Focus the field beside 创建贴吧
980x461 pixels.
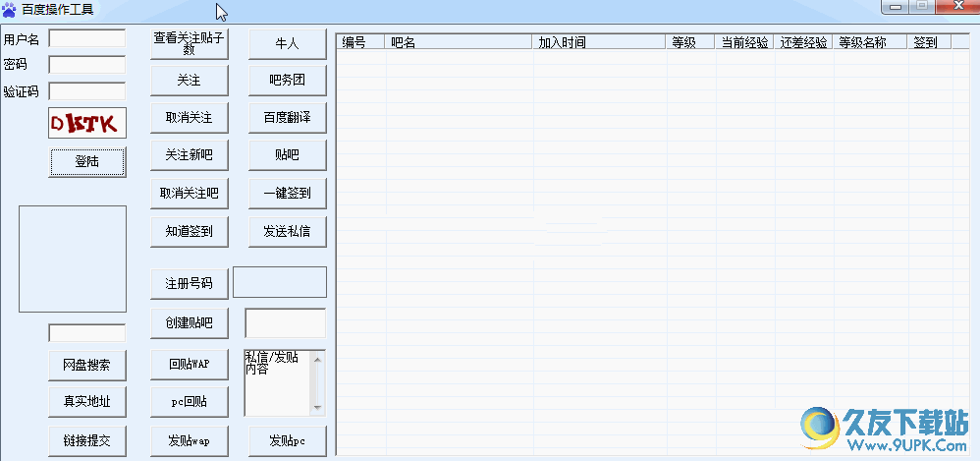tap(285, 323)
